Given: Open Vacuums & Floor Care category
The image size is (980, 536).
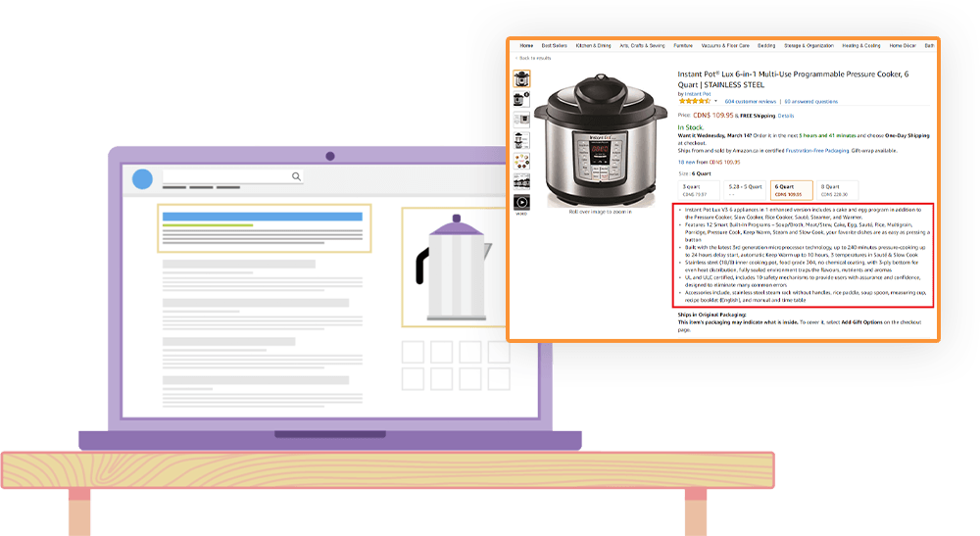Looking at the screenshot, I should tap(725, 46).
